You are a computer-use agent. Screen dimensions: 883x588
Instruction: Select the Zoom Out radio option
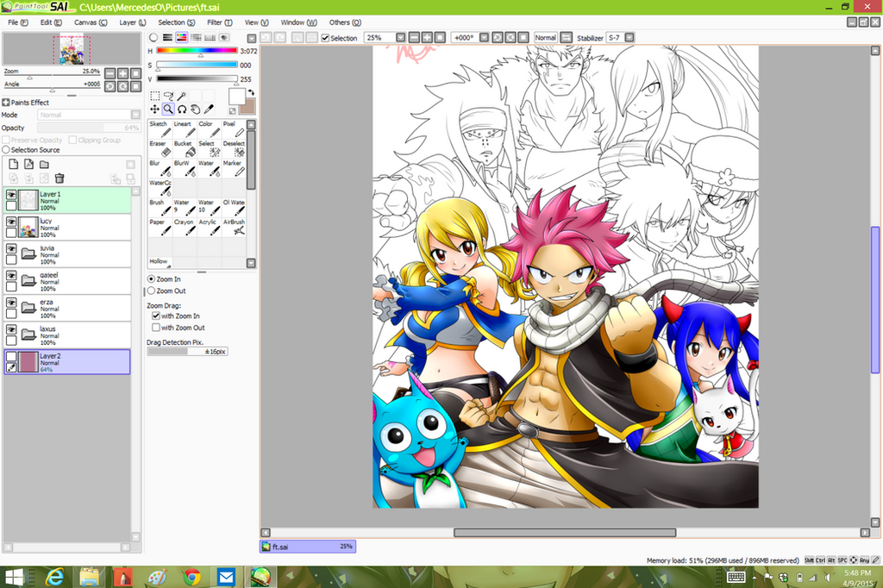tap(151, 291)
